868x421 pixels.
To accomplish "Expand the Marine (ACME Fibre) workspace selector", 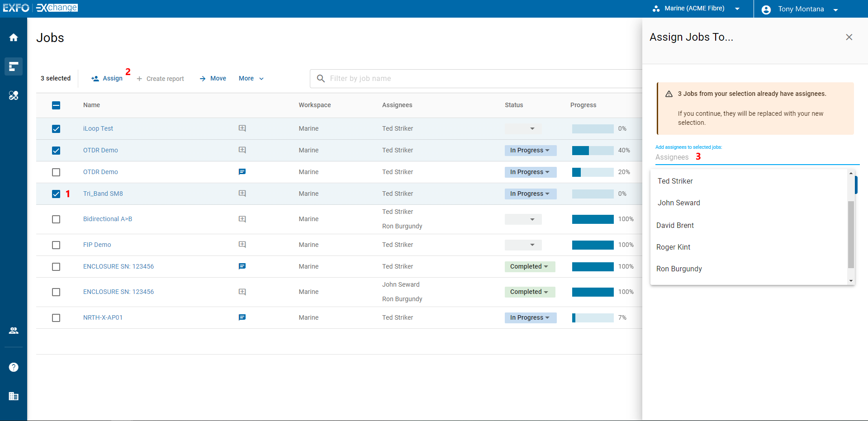I will [x=738, y=8].
